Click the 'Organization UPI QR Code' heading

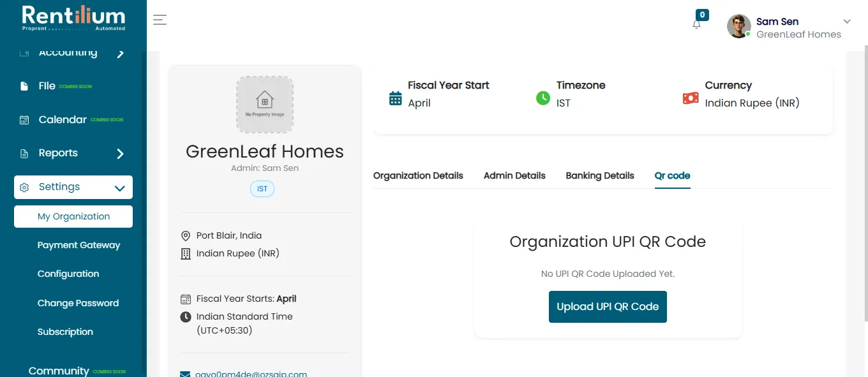608,242
